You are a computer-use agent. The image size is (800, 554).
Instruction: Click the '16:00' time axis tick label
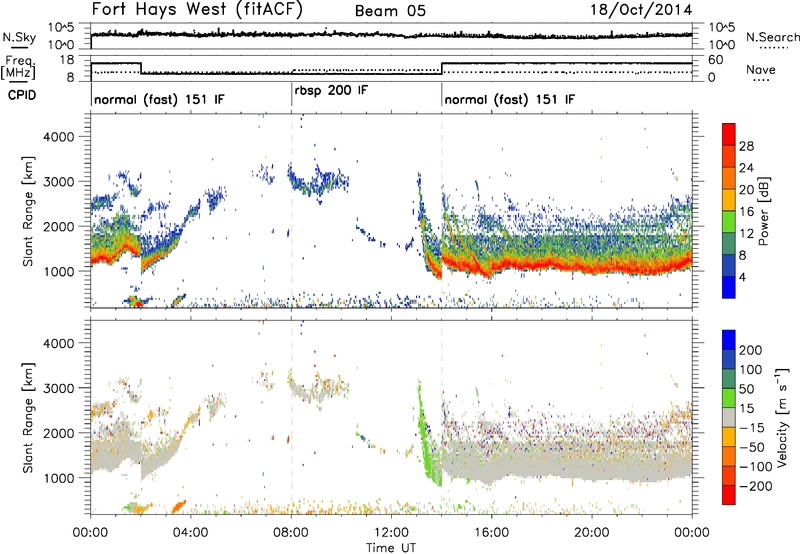point(491,533)
